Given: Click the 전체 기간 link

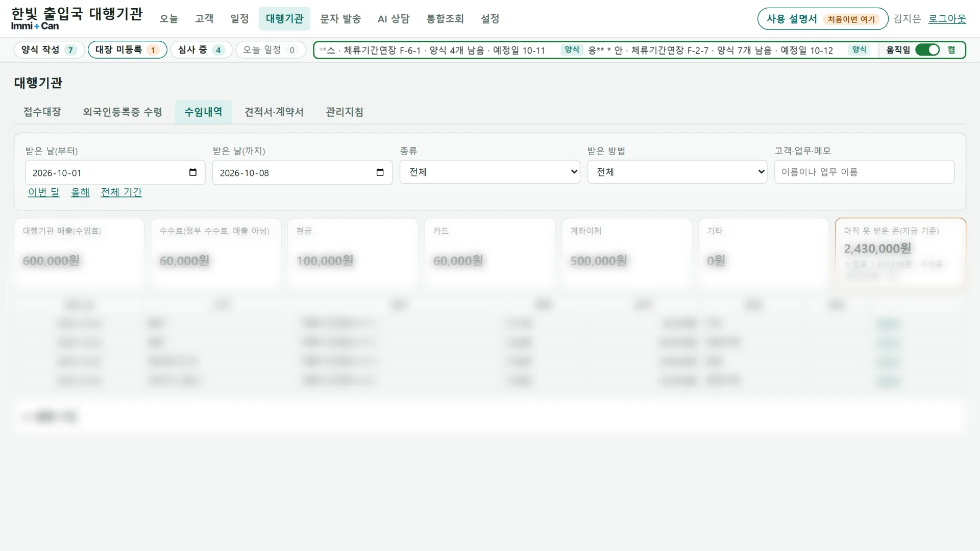Looking at the screenshot, I should (121, 192).
